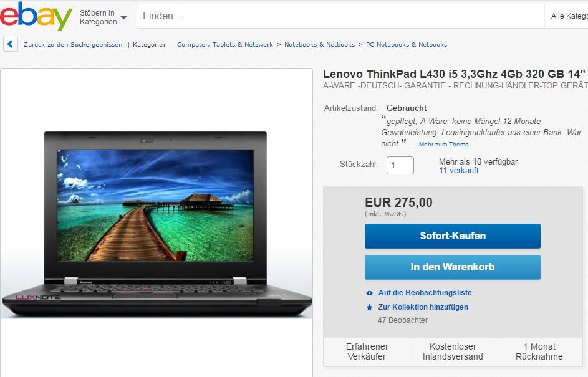Screen dimensions: 588x377
Task: Click the star icon for the Kollektion
Action: [369, 307]
